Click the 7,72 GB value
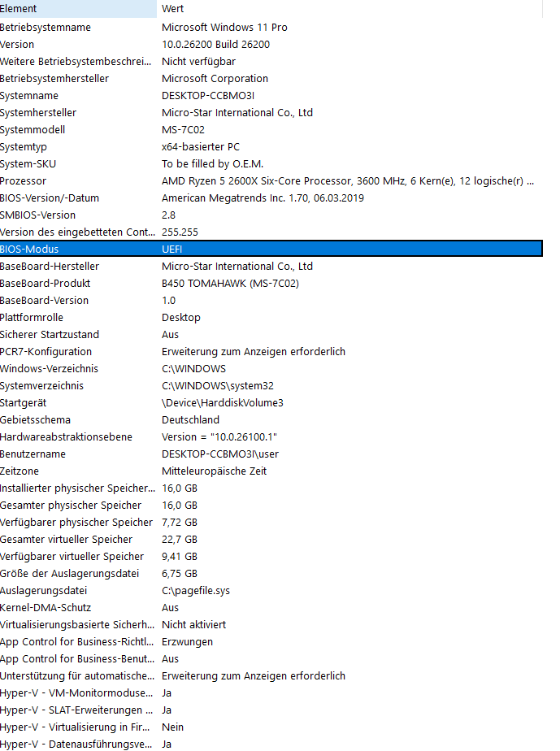 coord(179,523)
